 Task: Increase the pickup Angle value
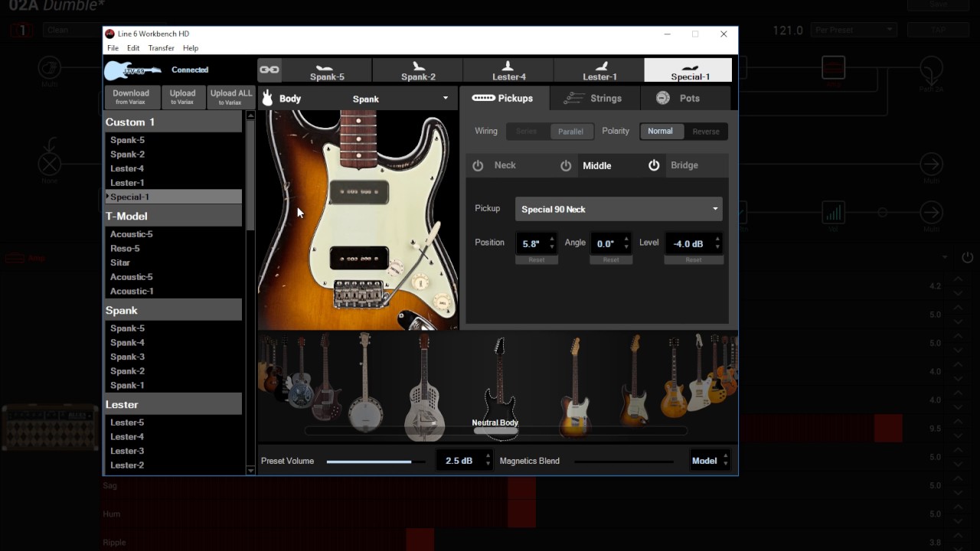click(626, 240)
